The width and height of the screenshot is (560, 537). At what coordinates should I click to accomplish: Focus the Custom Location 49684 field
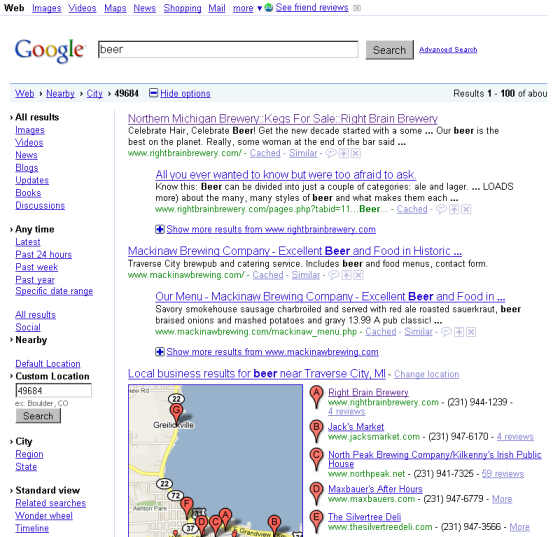point(54,390)
